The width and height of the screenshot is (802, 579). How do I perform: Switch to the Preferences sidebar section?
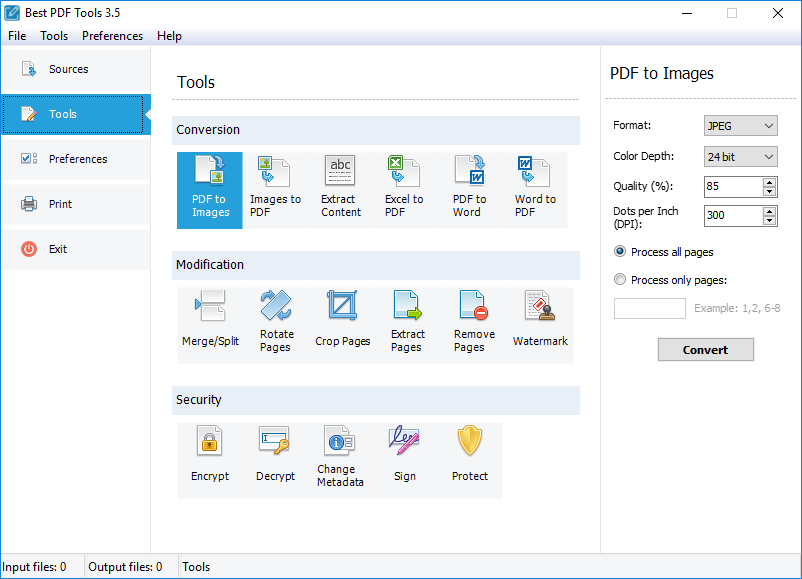tap(75, 159)
